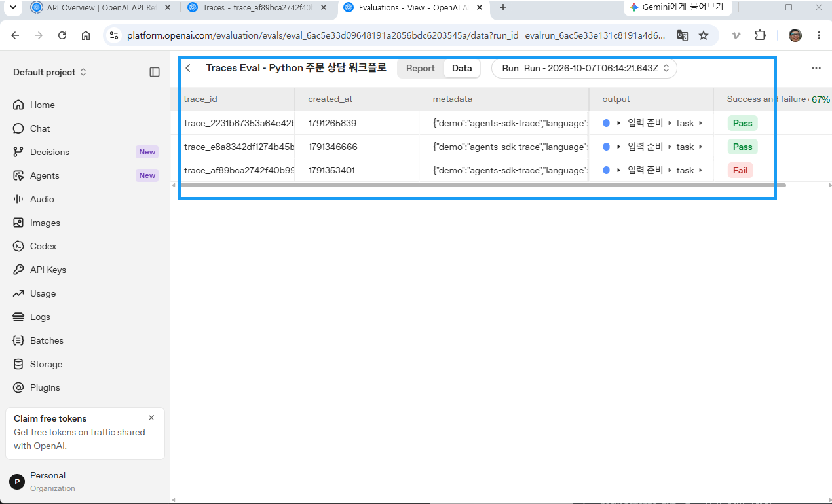Bookmark this page with the star icon
Viewport: 832px width, 504px height.
tap(704, 35)
